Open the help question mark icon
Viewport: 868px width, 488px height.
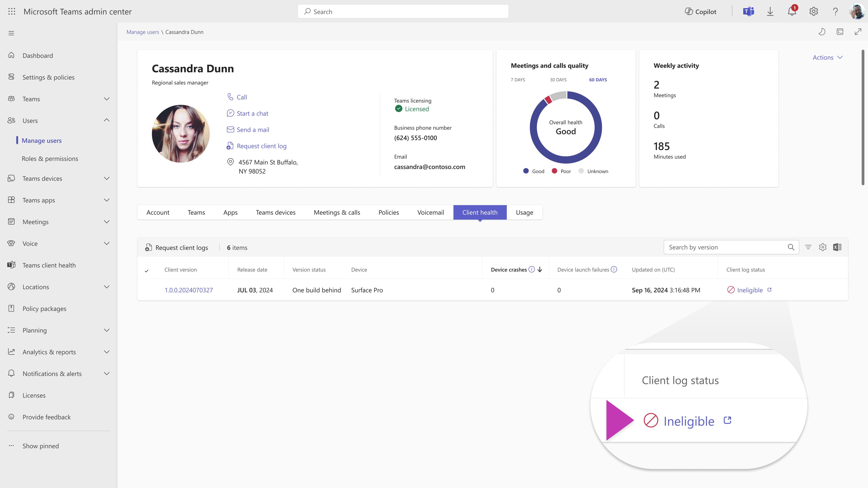835,11
